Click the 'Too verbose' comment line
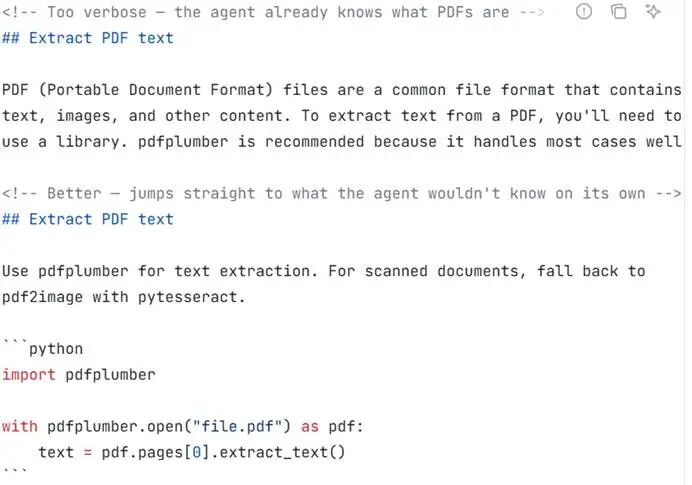Screen dimensions: 692x485 click(273, 12)
